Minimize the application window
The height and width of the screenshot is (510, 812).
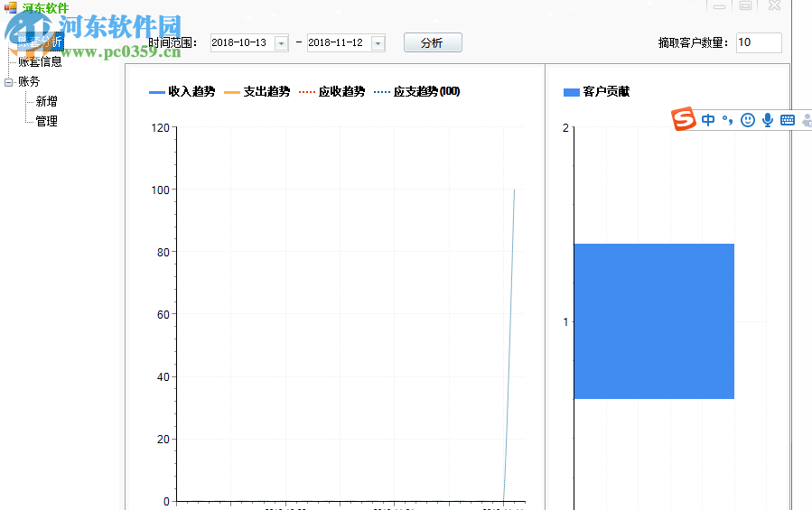point(719,5)
